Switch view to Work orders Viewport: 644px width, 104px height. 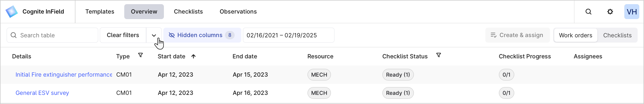pyautogui.click(x=575, y=35)
